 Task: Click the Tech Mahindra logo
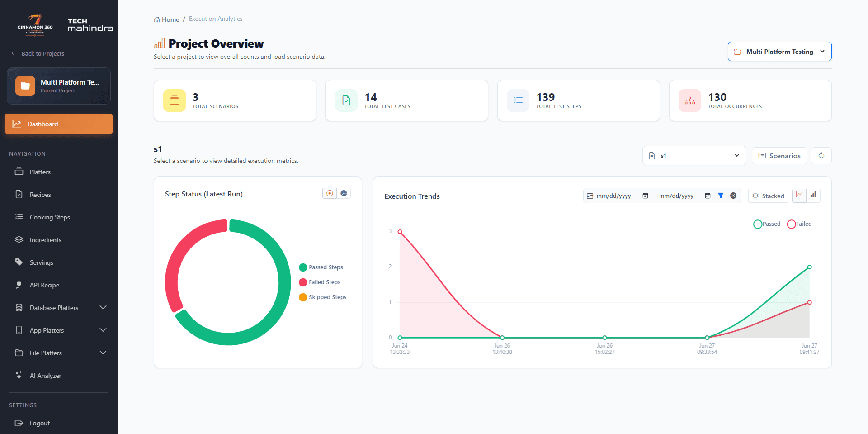[x=90, y=25]
